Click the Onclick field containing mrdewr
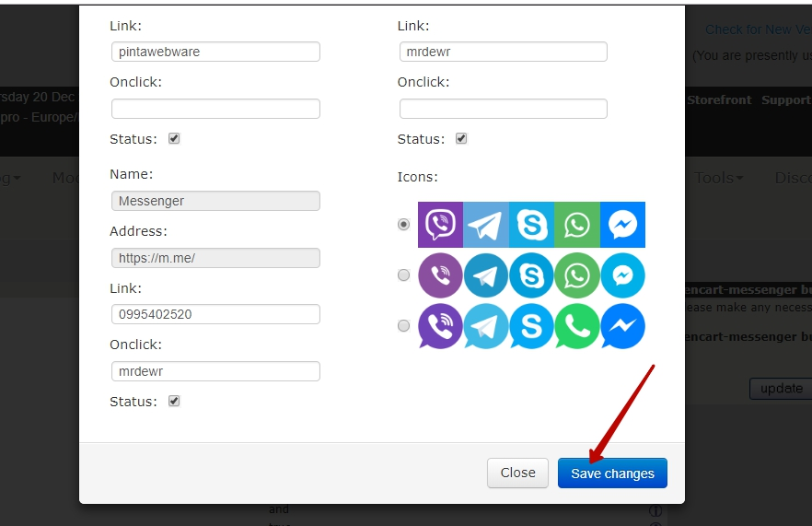The image size is (812, 526). (215, 371)
